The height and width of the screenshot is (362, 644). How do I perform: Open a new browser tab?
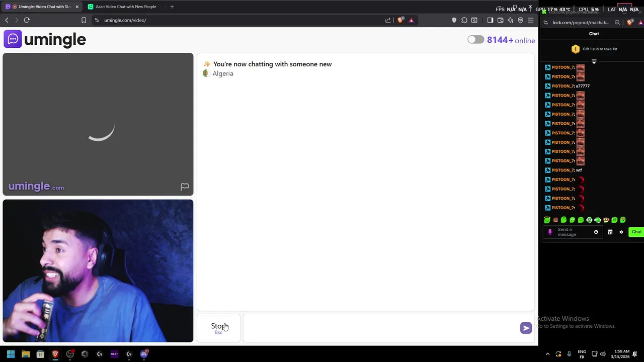172,7
